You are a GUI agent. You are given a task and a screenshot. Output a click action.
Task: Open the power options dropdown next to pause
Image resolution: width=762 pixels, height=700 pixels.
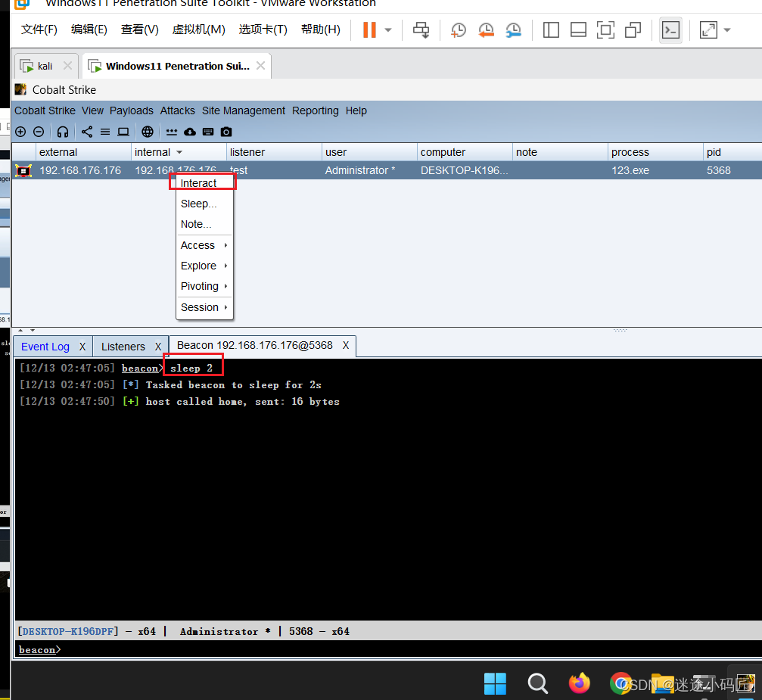(x=387, y=30)
